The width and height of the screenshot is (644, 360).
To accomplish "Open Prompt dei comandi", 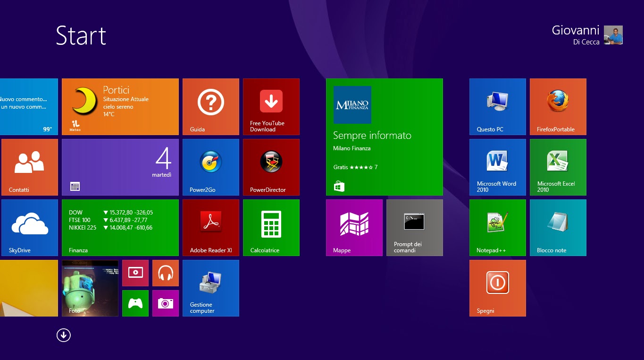I will tap(414, 227).
